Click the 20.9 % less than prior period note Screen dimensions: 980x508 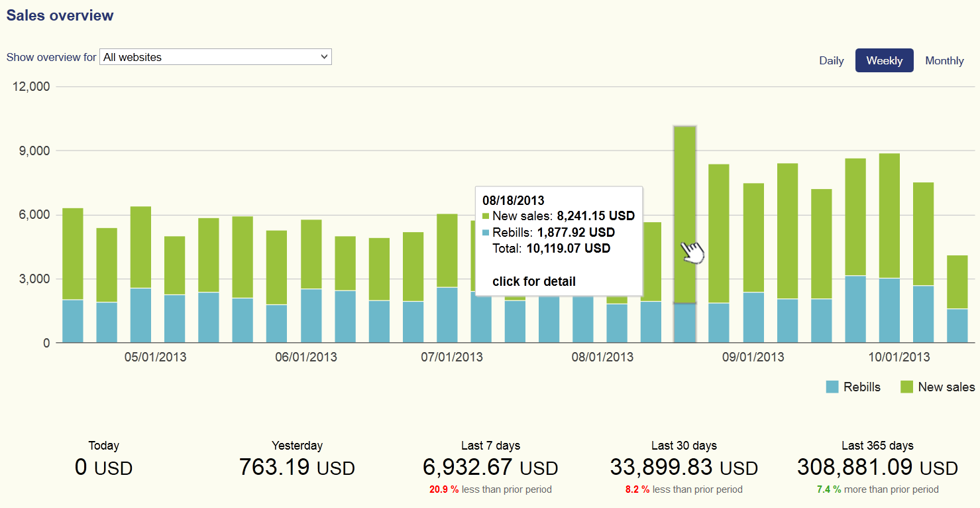(490, 489)
